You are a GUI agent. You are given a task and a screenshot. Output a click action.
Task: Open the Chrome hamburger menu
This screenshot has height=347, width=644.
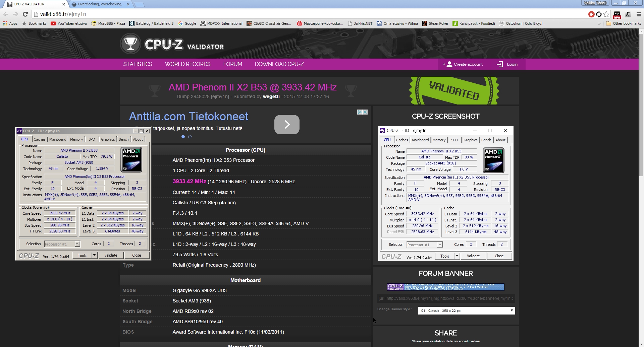tap(639, 14)
